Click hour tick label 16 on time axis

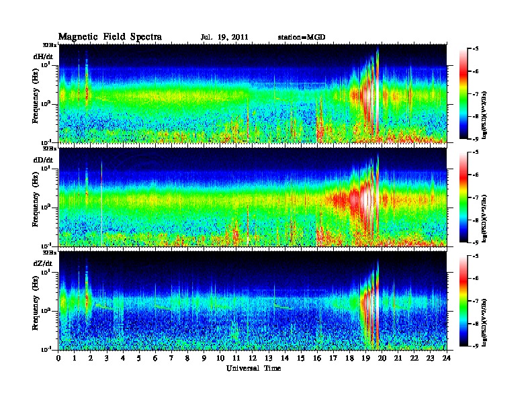pos(317,358)
